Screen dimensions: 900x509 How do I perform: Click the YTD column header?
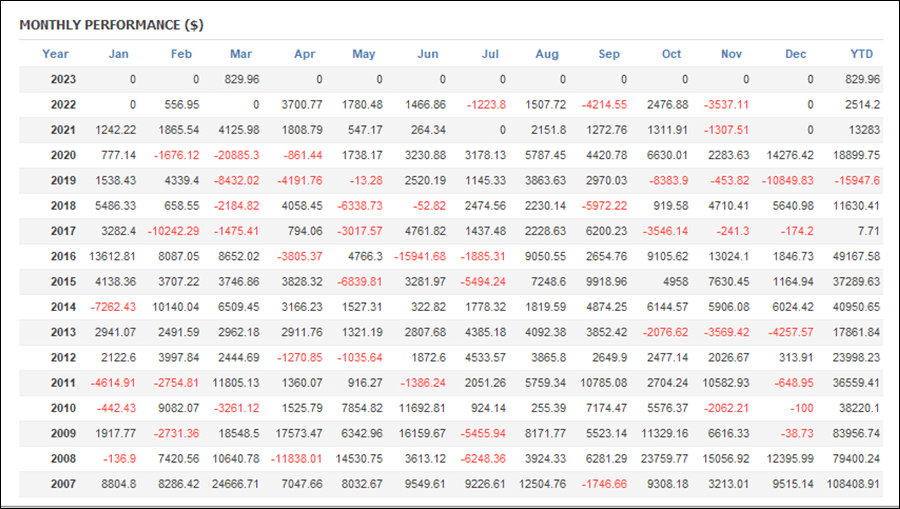[862, 54]
